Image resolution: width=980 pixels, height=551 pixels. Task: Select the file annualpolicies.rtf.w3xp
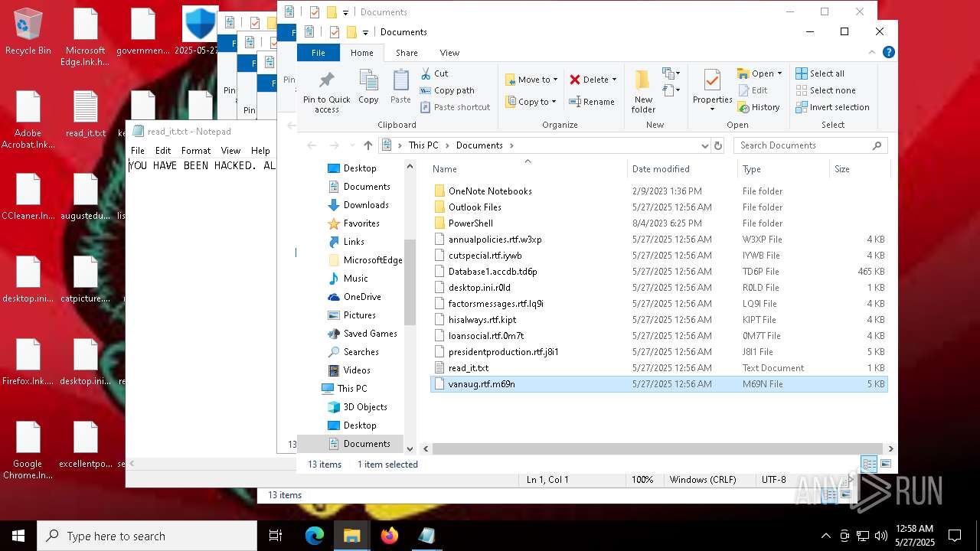(x=495, y=240)
